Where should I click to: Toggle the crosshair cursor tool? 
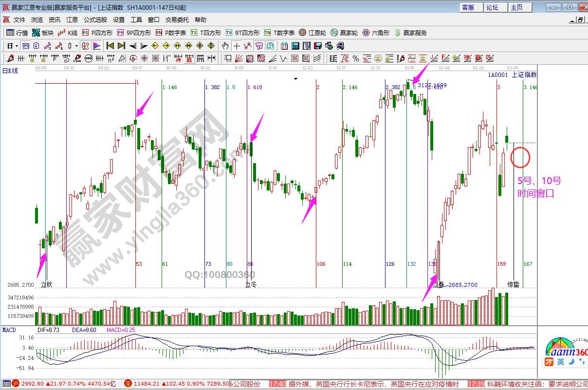tap(237, 46)
